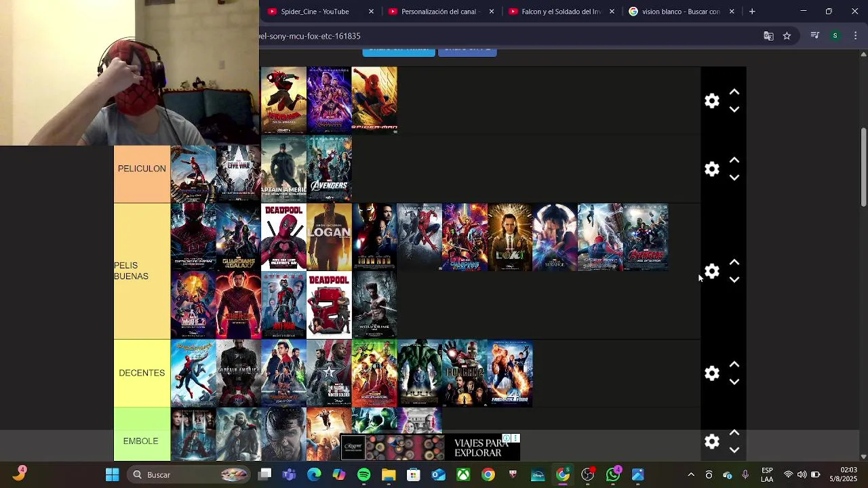This screenshot has width=868, height=488.
Task: Click the DECENTES tier label
Action: 142,373
